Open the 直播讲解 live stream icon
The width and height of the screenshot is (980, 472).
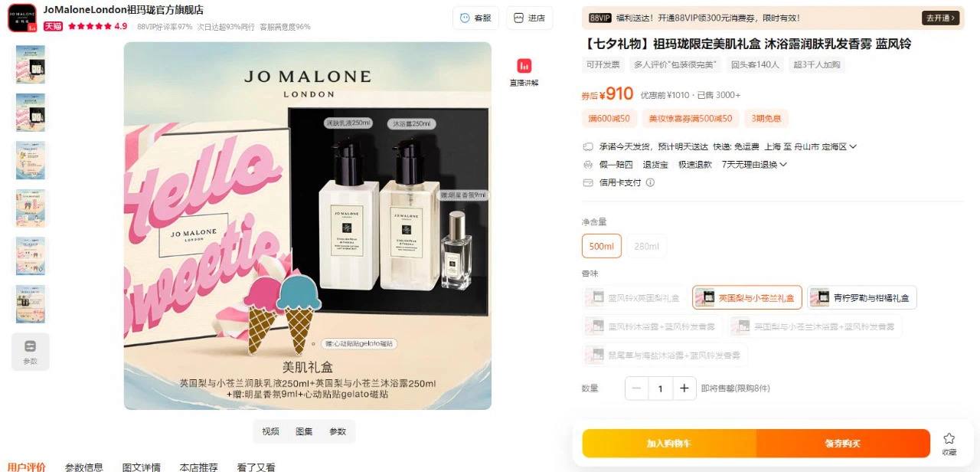(524, 67)
